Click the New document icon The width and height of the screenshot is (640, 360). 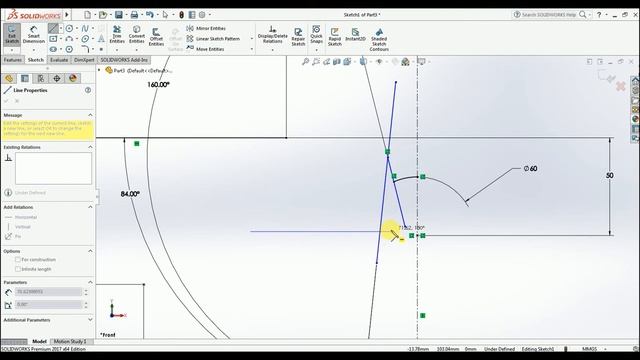(x=87, y=15)
